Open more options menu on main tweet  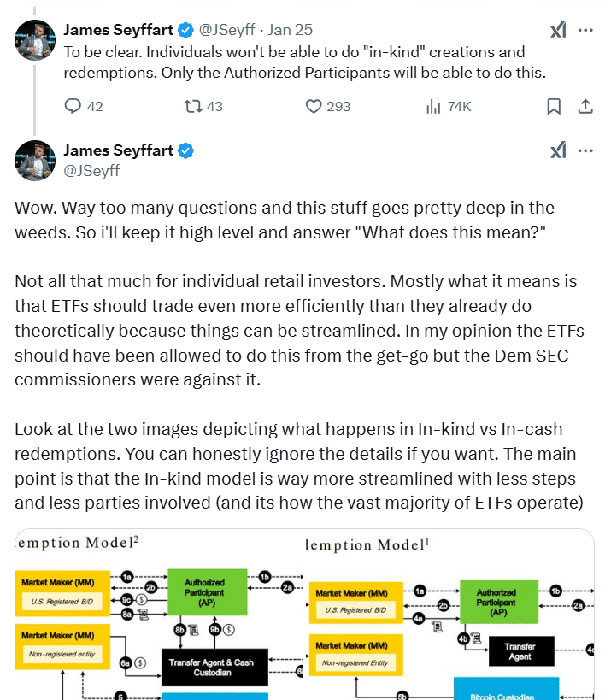point(585,151)
